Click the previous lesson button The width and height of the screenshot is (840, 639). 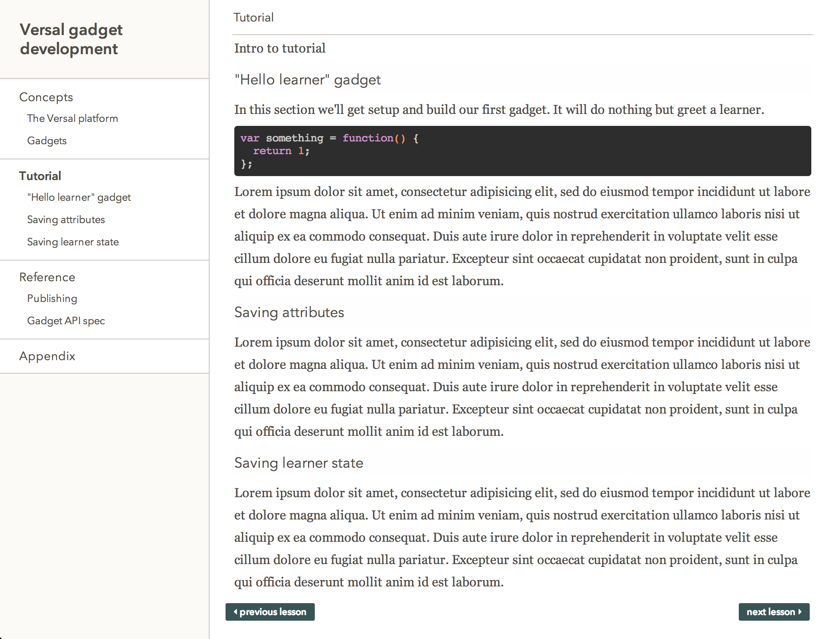click(x=270, y=612)
